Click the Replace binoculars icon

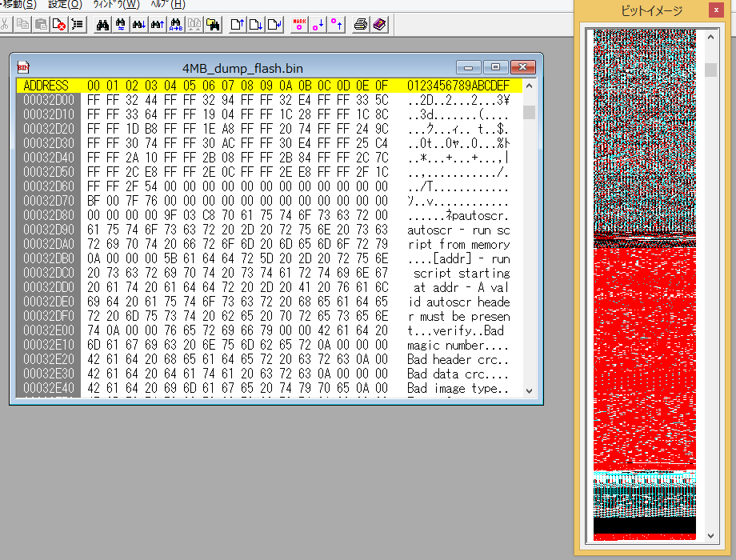(x=121, y=25)
